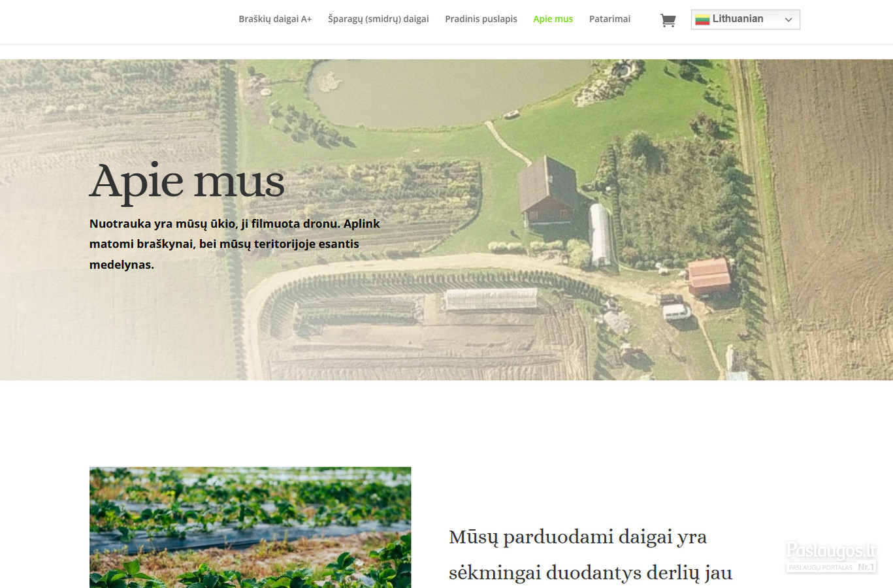Screen dimensions: 893x588
Task: Open the Patarimai menu item
Action: [x=609, y=19]
